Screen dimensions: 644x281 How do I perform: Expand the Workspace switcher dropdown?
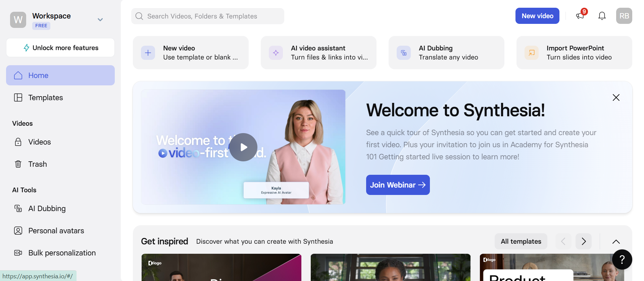100,19
